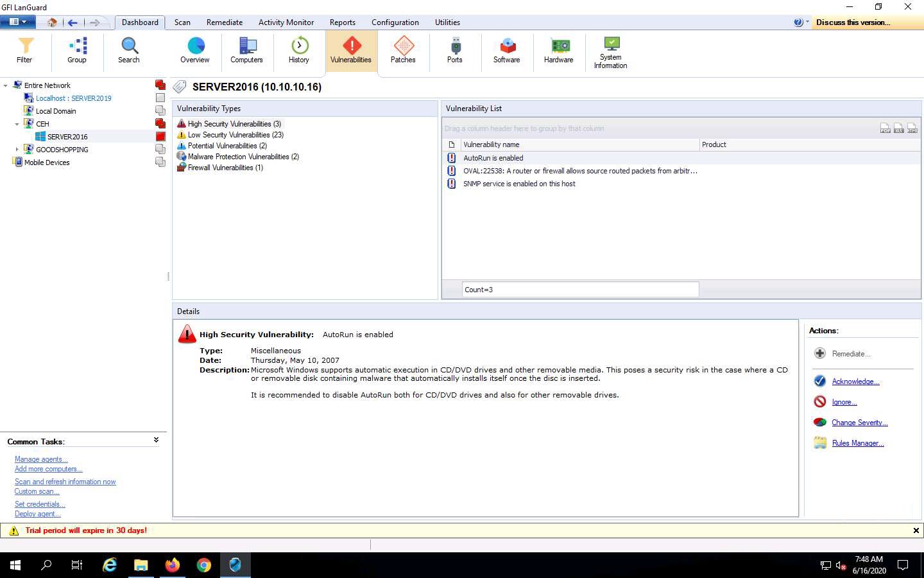Open Internet Explorer from the taskbar
Image resolution: width=924 pixels, height=578 pixels.
pos(110,565)
